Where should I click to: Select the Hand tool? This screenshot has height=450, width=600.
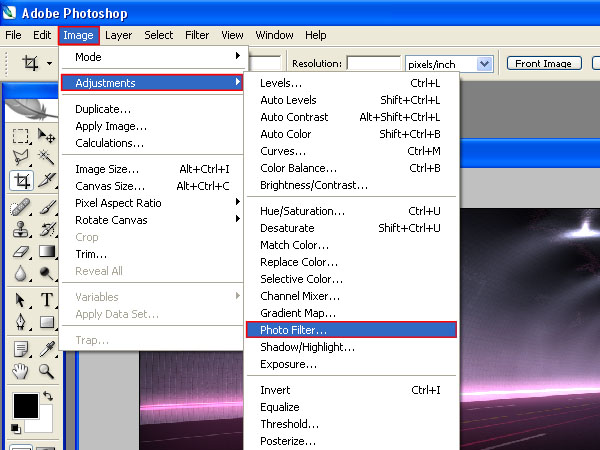pos(20,371)
